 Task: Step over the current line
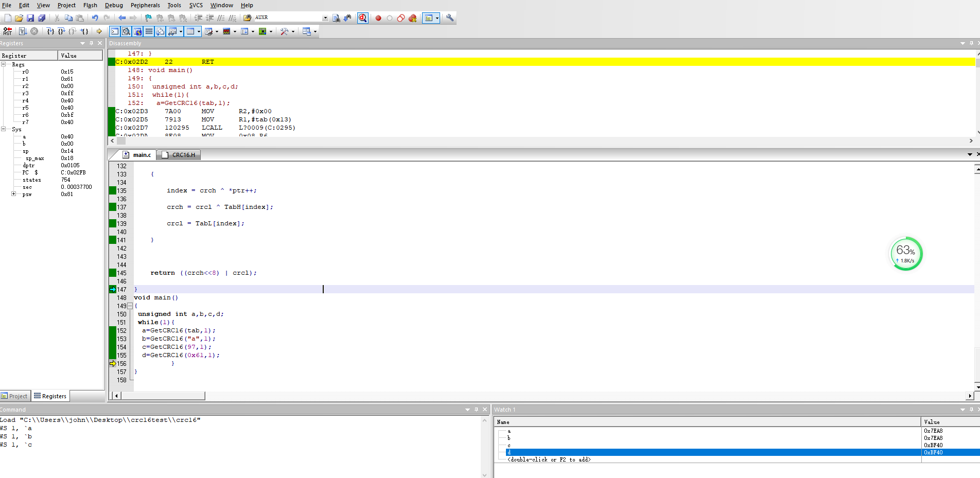tap(62, 31)
